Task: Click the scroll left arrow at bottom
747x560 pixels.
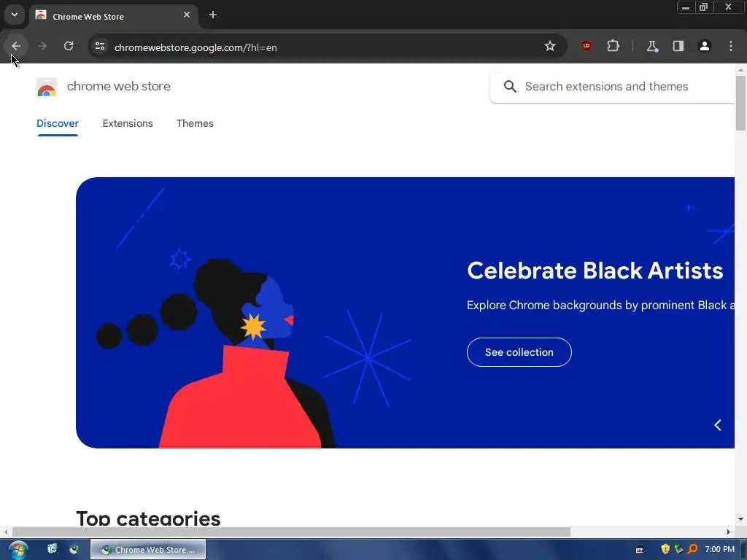Action: coord(6,532)
